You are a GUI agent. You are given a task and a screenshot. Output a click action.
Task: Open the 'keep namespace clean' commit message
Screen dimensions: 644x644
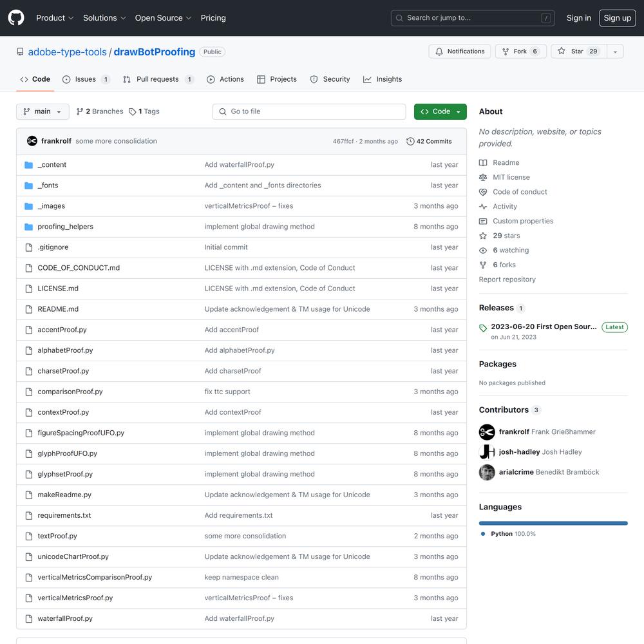pyautogui.click(x=241, y=577)
